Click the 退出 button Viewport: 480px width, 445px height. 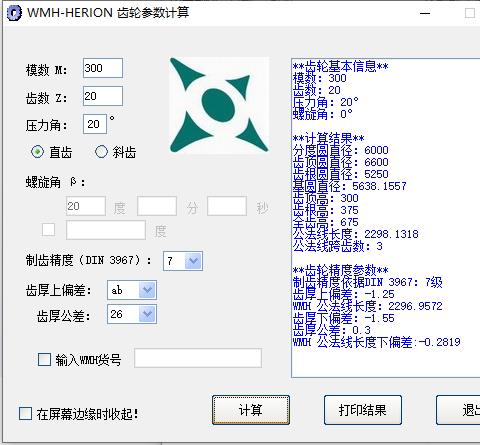tap(458, 410)
